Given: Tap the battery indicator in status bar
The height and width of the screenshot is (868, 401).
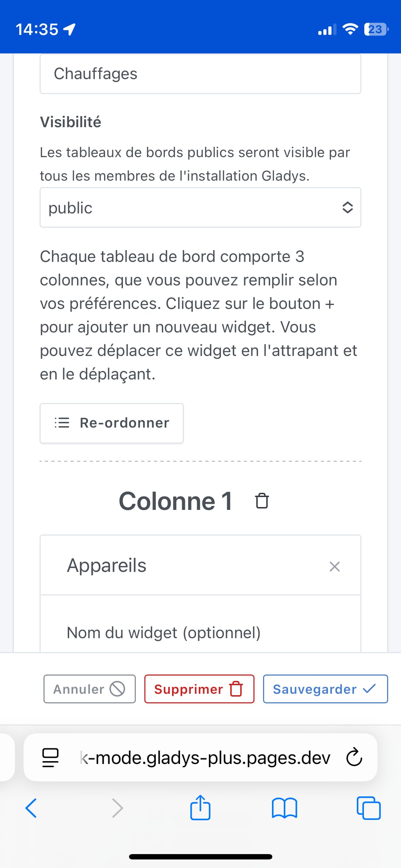Looking at the screenshot, I should [x=376, y=29].
